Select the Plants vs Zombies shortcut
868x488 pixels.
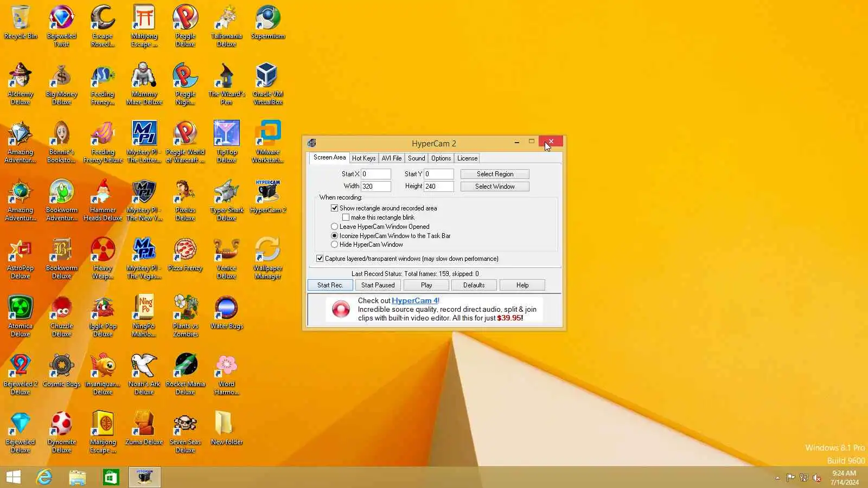coord(186,316)
